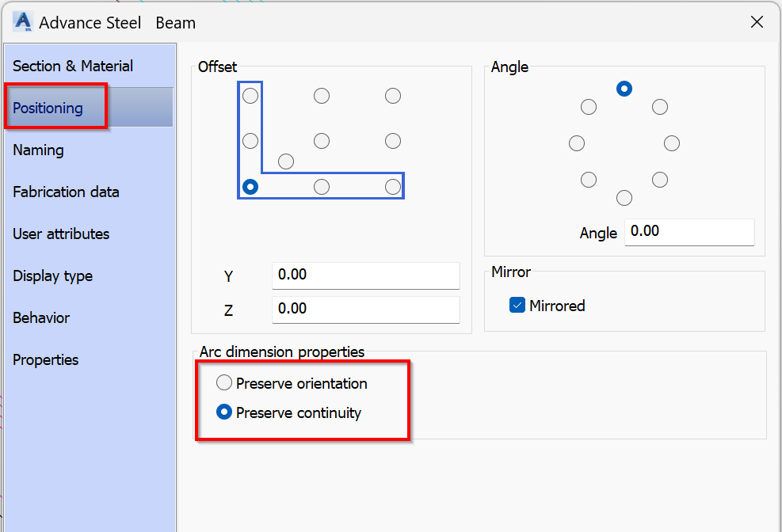
Task: Select bottom-right offset radio button
Action: 393,187
